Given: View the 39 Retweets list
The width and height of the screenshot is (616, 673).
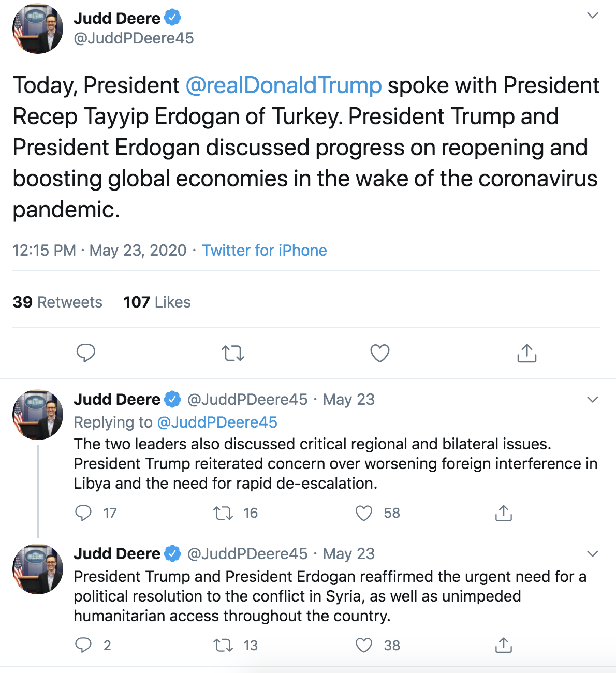Looking at the screenshot, I should click(57, 302).
